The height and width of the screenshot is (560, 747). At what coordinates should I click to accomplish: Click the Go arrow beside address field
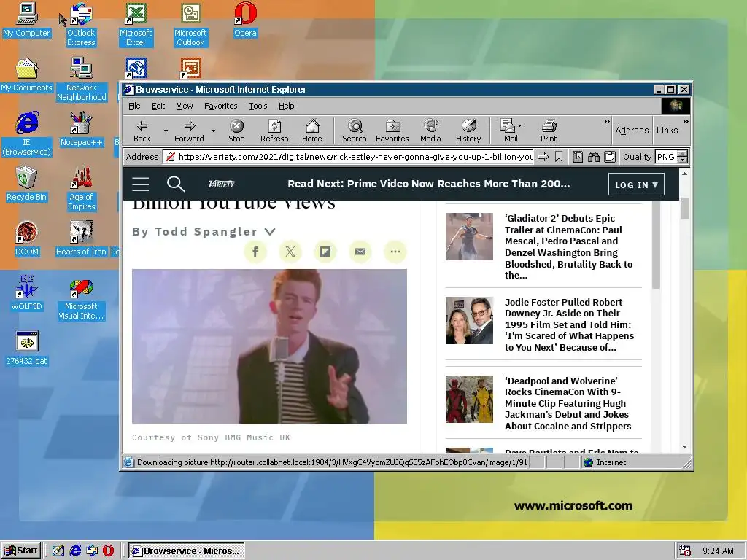[x=543, y=157]
